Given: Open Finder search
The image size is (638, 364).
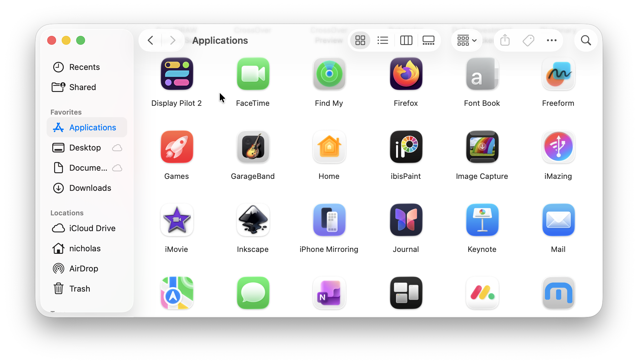Looking at the screenshot, I should [x=586, y=40].
